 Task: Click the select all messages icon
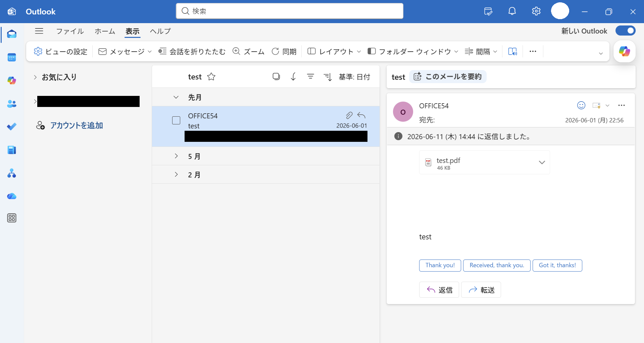(276, 77)
